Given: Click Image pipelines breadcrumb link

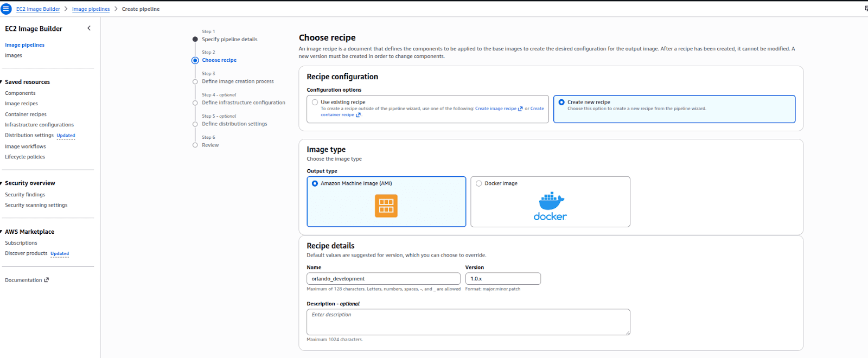Looking at the screenshot, I should click(x=91, y=9).
